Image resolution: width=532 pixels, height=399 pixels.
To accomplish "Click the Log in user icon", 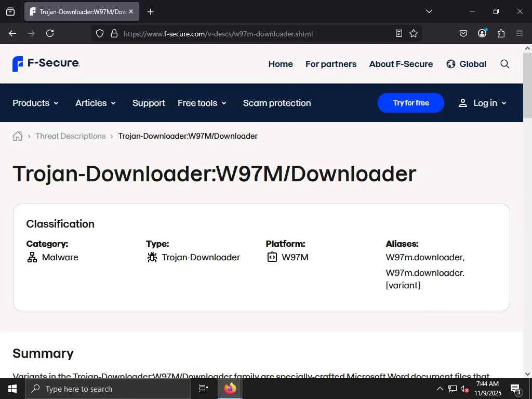I will (x=462, y=103).
